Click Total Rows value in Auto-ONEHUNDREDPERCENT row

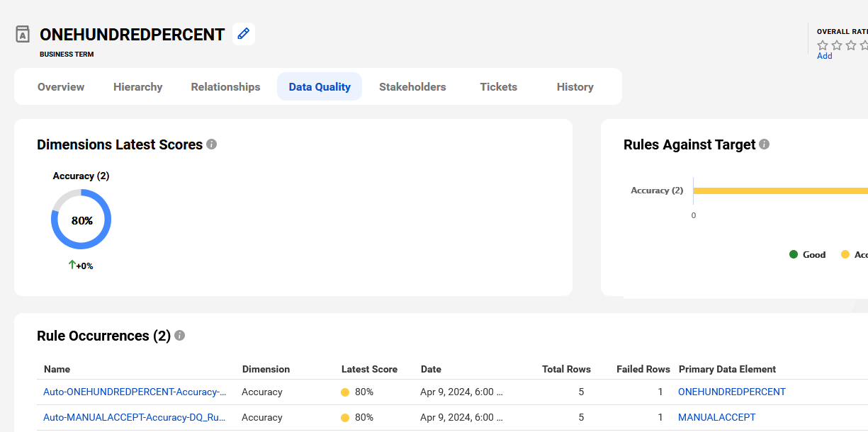[581, 392]
